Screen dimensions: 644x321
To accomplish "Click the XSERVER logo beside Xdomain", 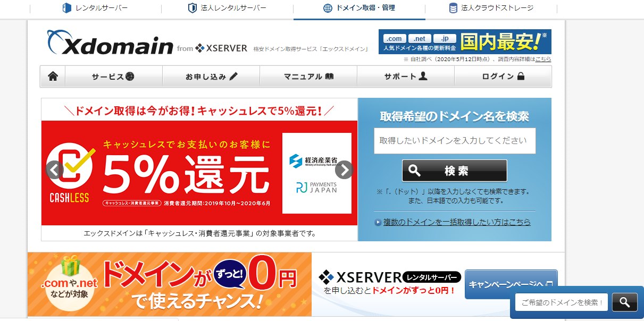I will pos(221,48).
